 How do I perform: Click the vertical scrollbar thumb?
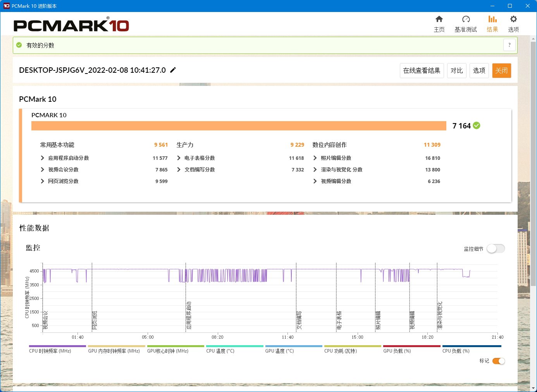534,164
